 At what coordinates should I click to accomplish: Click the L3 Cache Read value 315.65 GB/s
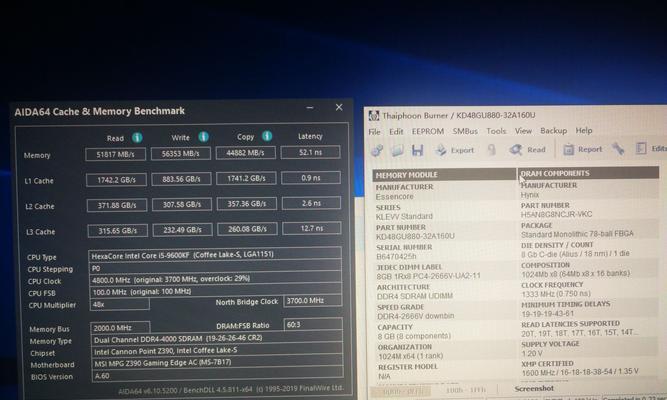pyautogui.click(x=117, y=231)
